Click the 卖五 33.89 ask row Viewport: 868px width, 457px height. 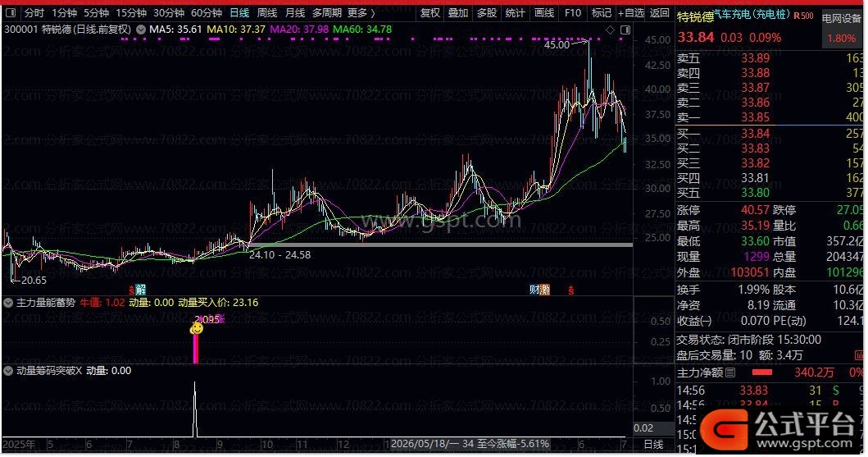click(x=769, y=59)
